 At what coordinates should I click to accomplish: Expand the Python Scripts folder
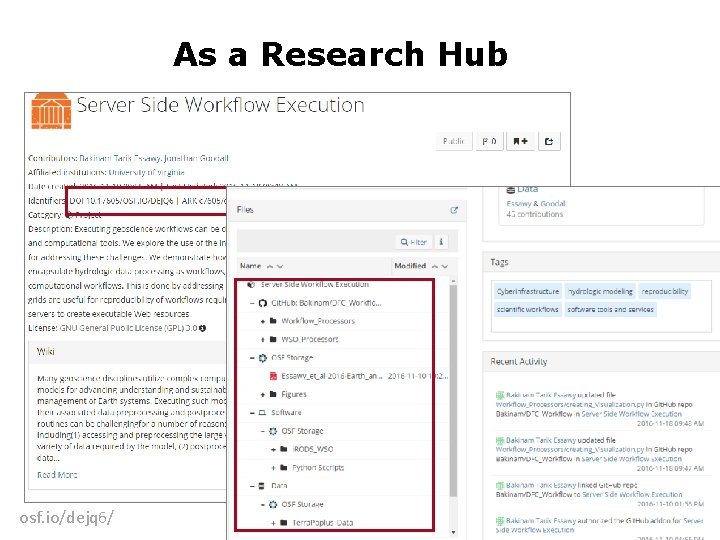click(273, 468)
